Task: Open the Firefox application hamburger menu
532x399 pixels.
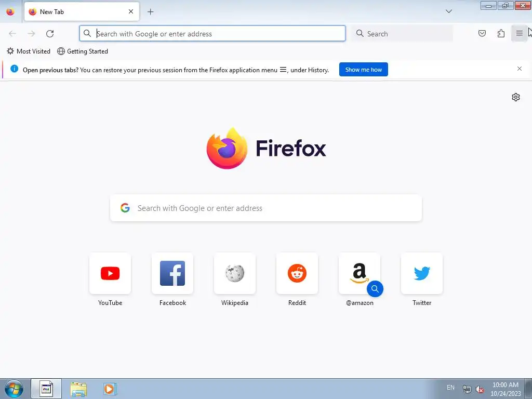Action: (x=519, y=33)
